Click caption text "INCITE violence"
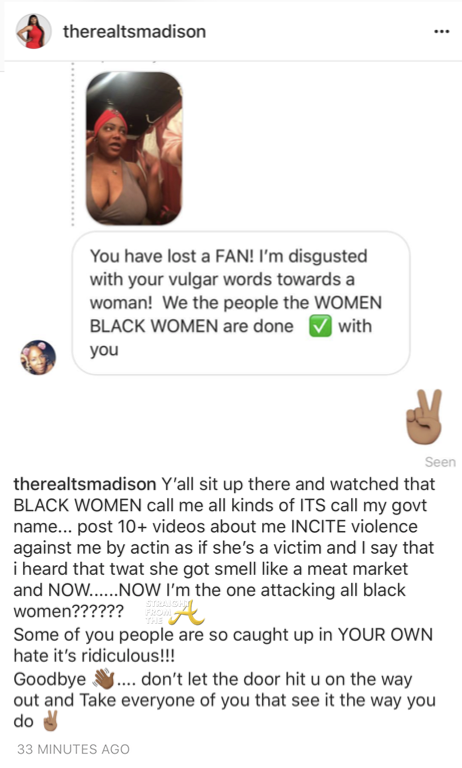Image resolution: width=462 pixels, height=768 pixels. coord(354,527)
